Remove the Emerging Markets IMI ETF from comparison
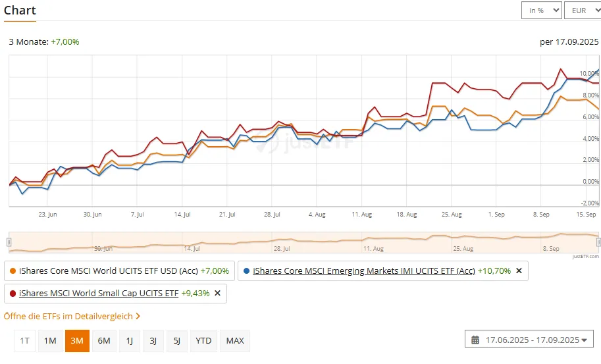Image resolution: width=601 pixels, height=364 pixels. point(519,271)
